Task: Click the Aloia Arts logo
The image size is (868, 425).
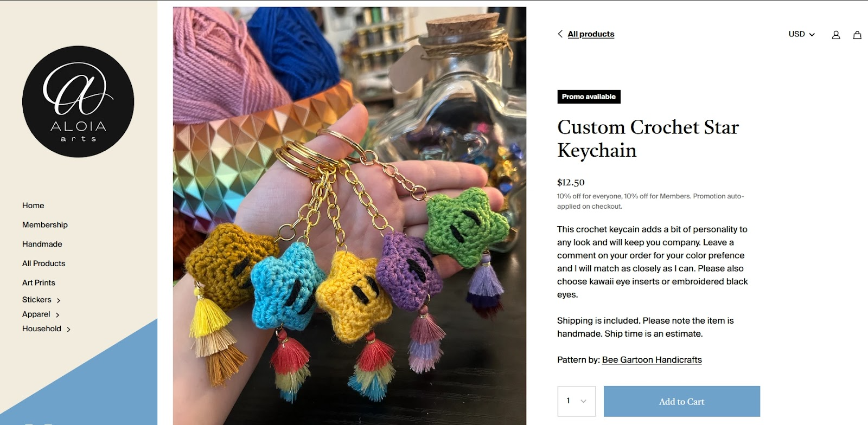Action: point(78,101)
